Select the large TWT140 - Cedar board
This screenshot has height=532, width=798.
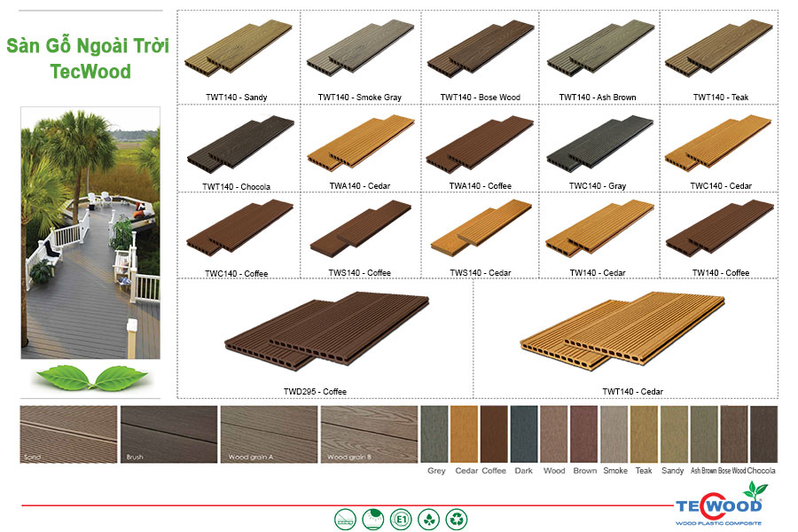(622, 331)
